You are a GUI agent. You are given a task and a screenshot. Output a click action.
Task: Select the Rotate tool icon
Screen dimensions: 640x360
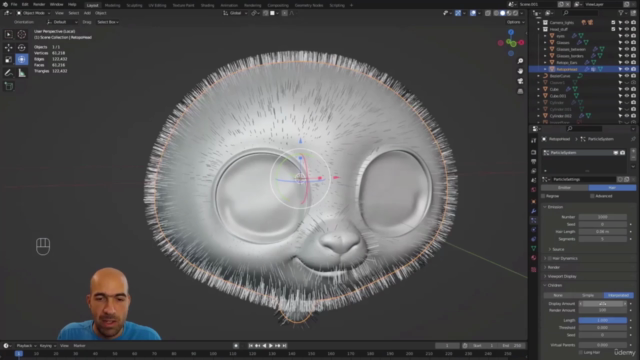(22, 47)
